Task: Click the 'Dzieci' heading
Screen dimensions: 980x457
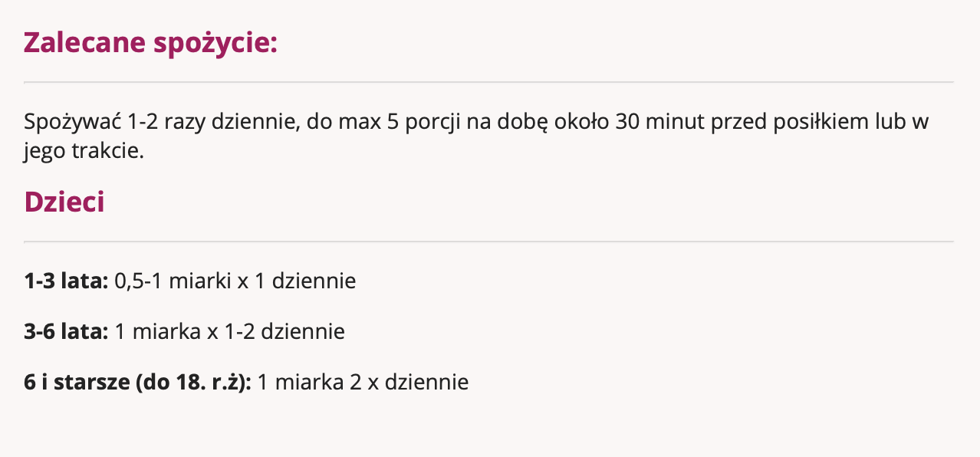Action: (64, 202)
